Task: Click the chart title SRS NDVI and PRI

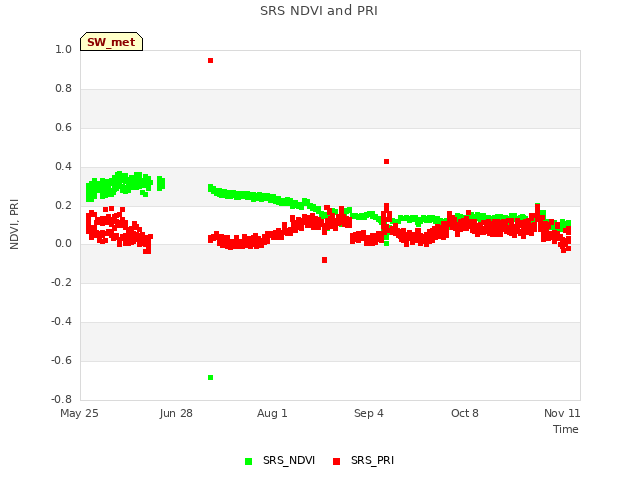Action: tap(319, 10)
